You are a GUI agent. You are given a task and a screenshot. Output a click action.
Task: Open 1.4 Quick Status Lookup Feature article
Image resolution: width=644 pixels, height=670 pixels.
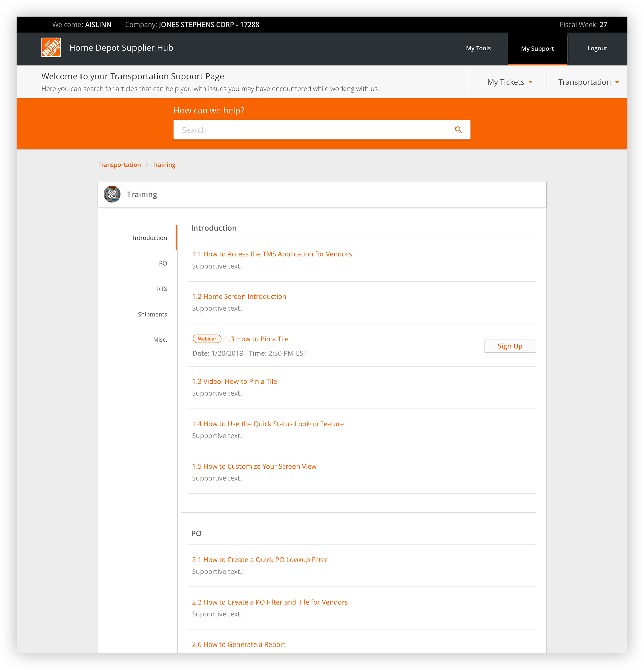click(268, 424)
